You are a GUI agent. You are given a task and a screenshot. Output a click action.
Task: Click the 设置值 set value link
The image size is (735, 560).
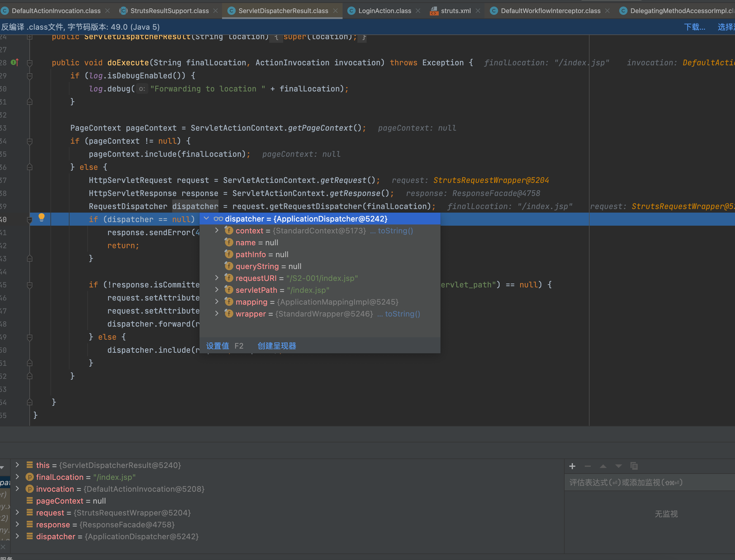(218, 346)
